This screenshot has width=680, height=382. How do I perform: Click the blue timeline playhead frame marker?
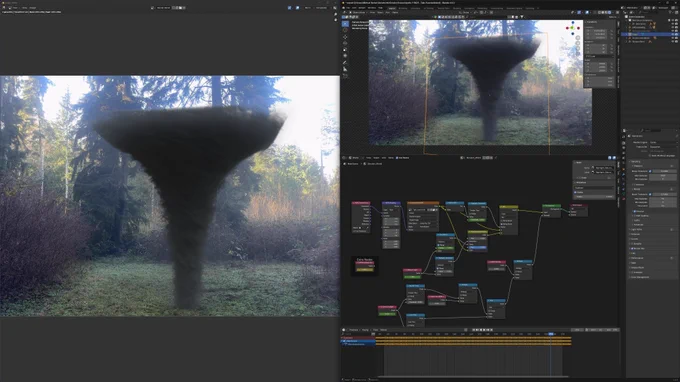[x=551, y=334]
